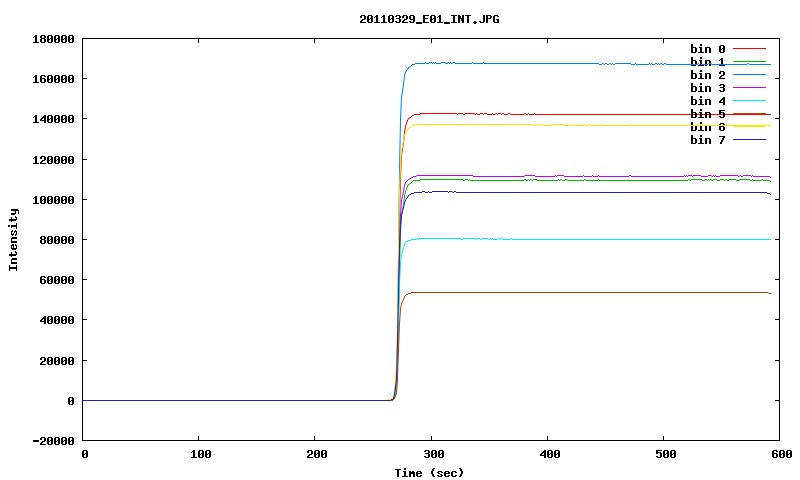Click the 20000 y-axis tick label
The width and height of the screenshot is (800, 480).
point(57,361)
